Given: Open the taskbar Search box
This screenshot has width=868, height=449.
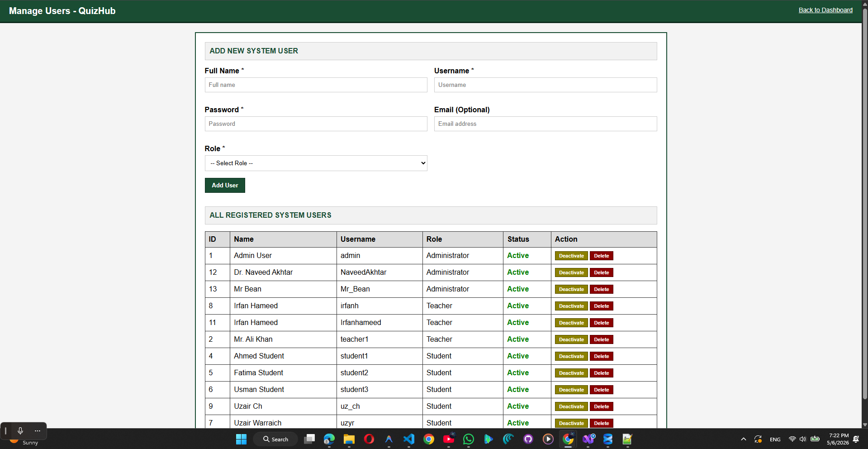Looking at the screenshot, I should pos(275,439).
